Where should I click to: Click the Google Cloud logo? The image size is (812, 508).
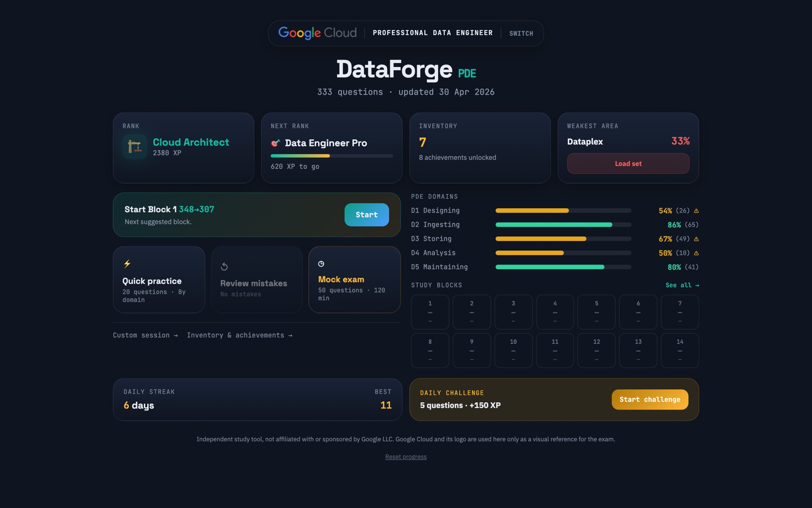(318, 33)
